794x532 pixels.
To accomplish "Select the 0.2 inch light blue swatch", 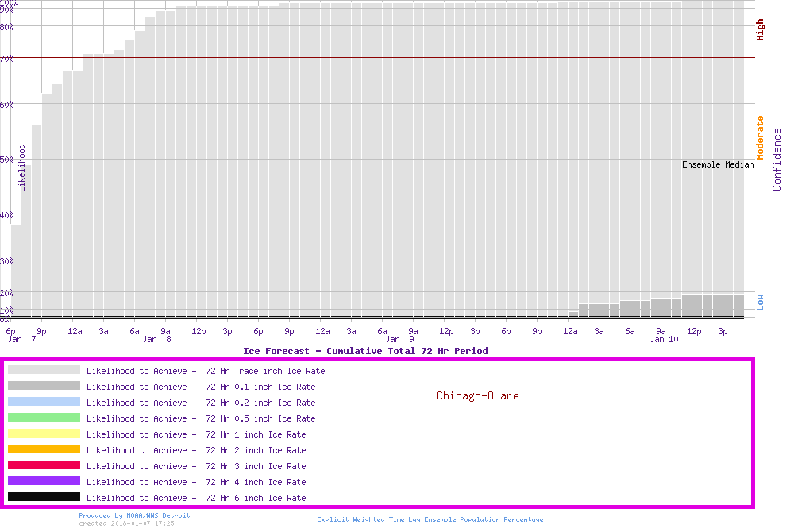I will coord(44,402).
